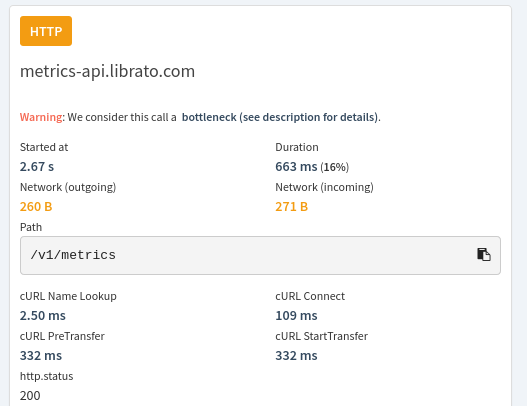Click the incoming network value 271 B
The image size is (527, 406).
(292, 207)
